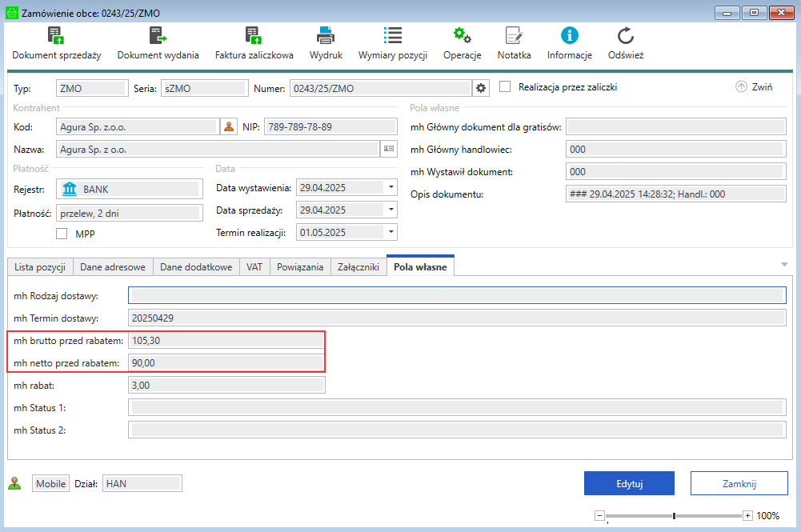Open the Operacje gears icon
Screen dimensions: 801x532
point(462,35)
